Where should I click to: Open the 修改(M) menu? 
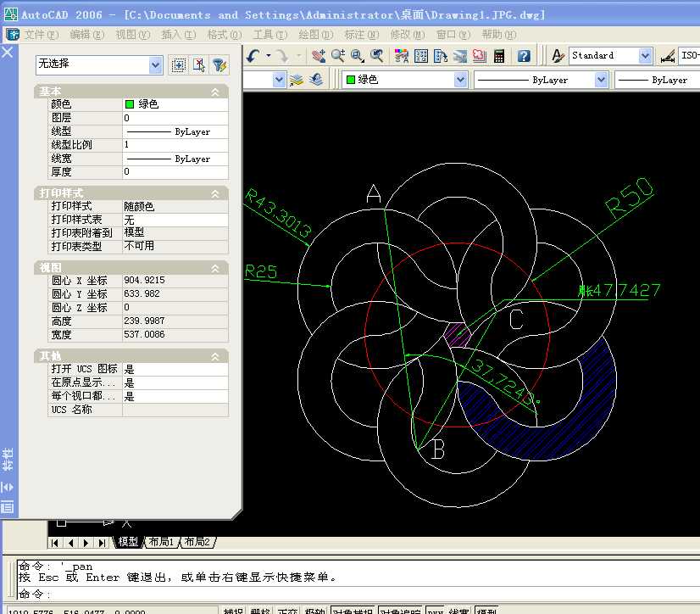[408, 35]
